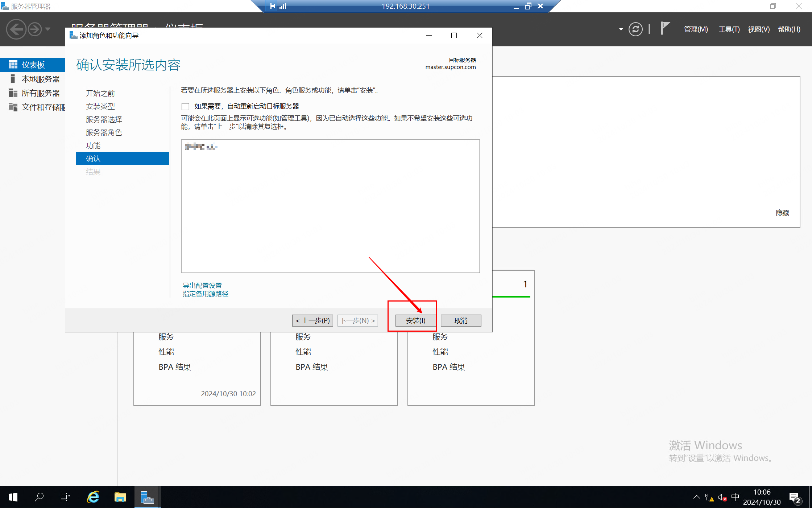Viewport: 812px width, 508px height.
Task: Open the notifications flag icon
Action: (665, 28)
